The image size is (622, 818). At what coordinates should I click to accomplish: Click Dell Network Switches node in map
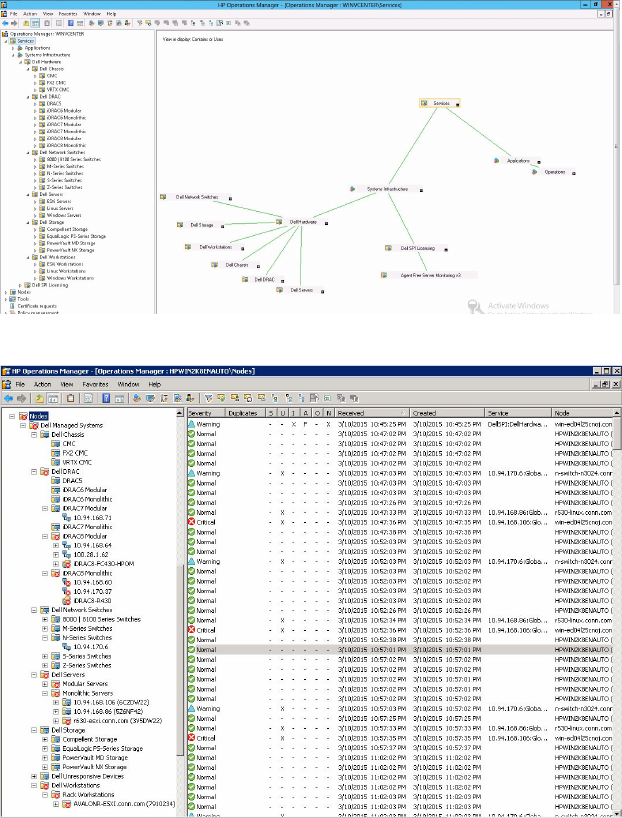[x=196, y=197]
